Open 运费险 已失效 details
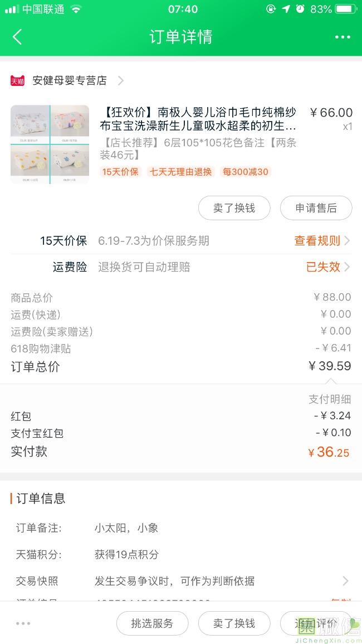Screen dimensions: 362x644 tap(327, 267)
